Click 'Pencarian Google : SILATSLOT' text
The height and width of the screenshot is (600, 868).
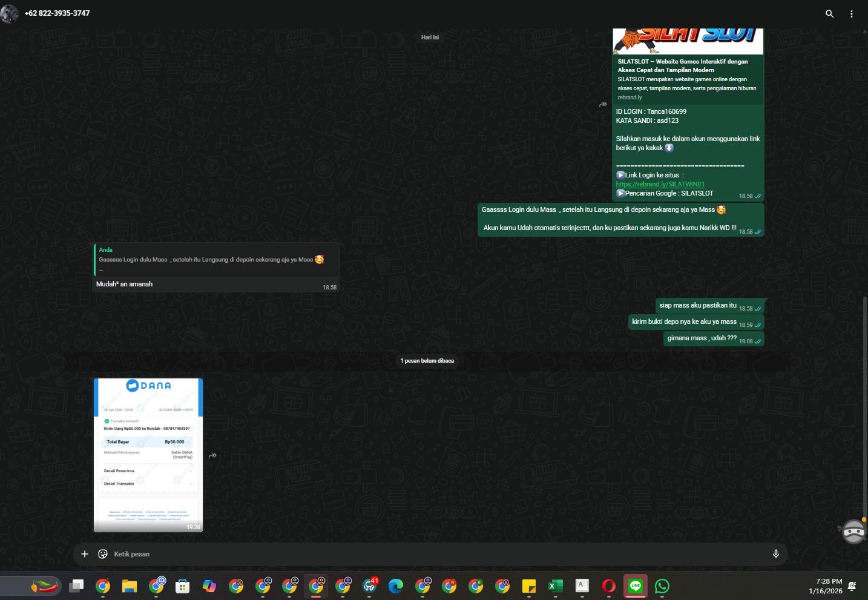coord(669,193)
